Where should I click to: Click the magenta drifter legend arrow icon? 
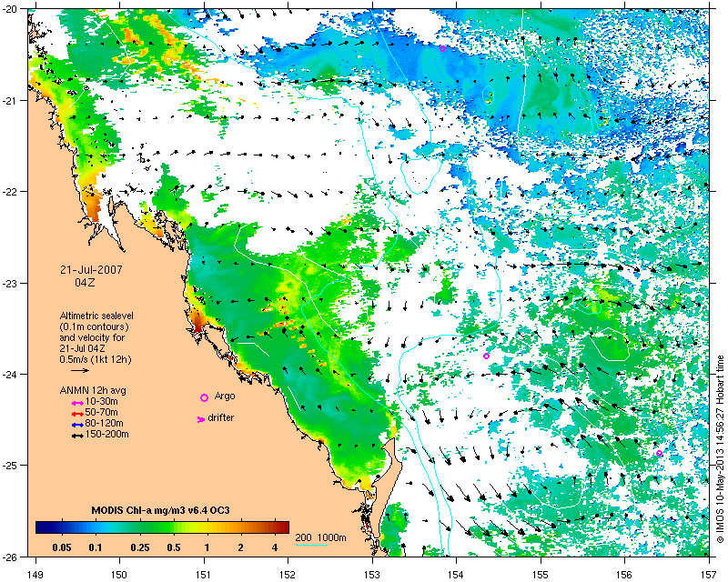[x=201, y=419]
